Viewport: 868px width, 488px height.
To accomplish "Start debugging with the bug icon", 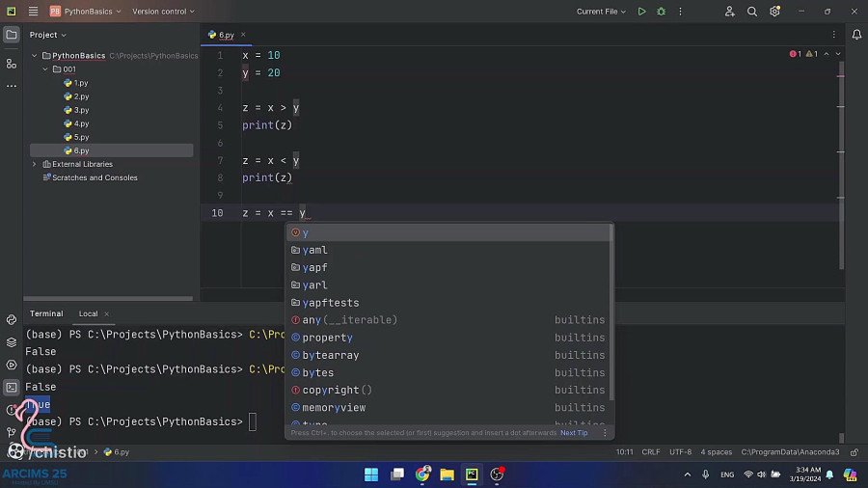I will [661, 11].
